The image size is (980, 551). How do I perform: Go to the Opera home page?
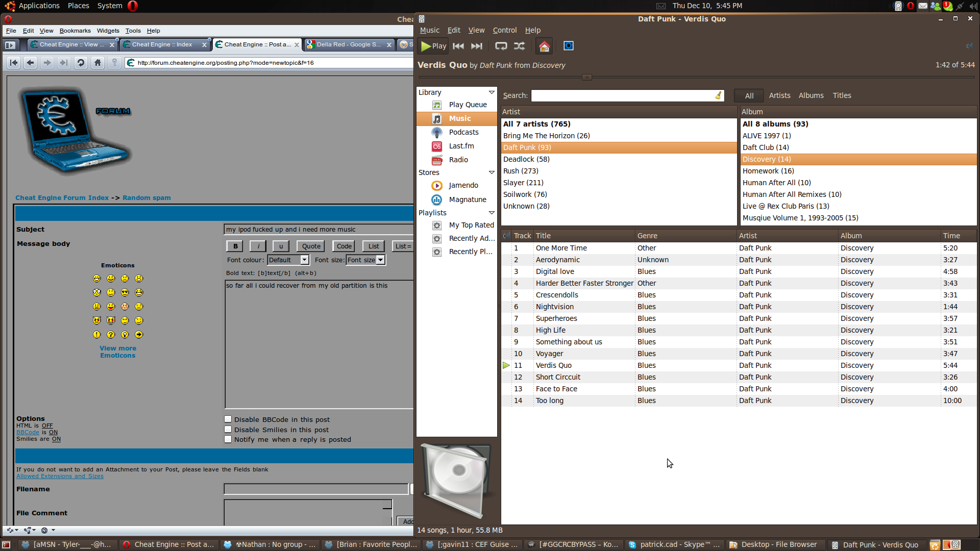[97, 63]
